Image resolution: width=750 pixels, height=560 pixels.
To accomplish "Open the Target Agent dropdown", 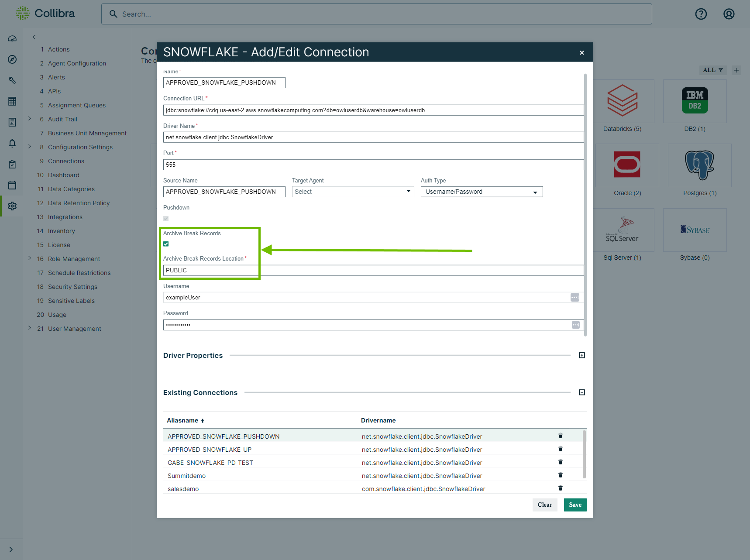I will coord(353,192).
